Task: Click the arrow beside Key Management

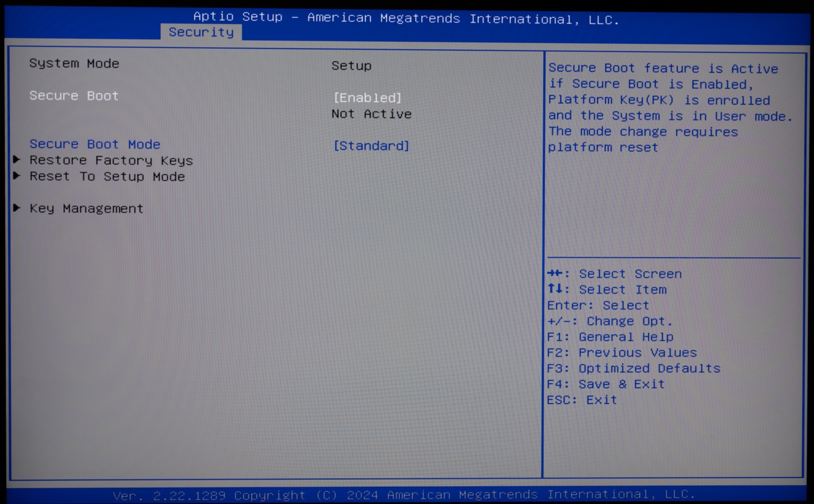Action: point(17,207)
